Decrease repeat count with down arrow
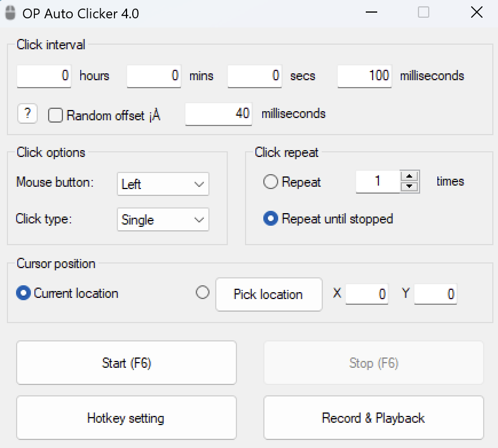498x448 pixels. 409,187
